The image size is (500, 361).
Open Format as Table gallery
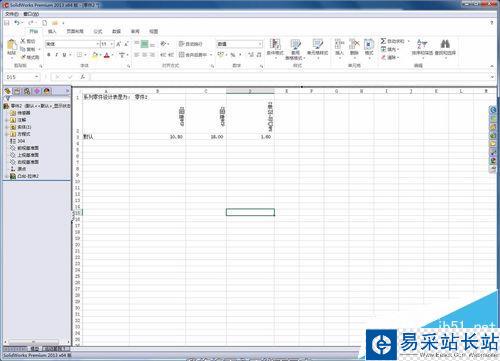[x=295, y=49]
